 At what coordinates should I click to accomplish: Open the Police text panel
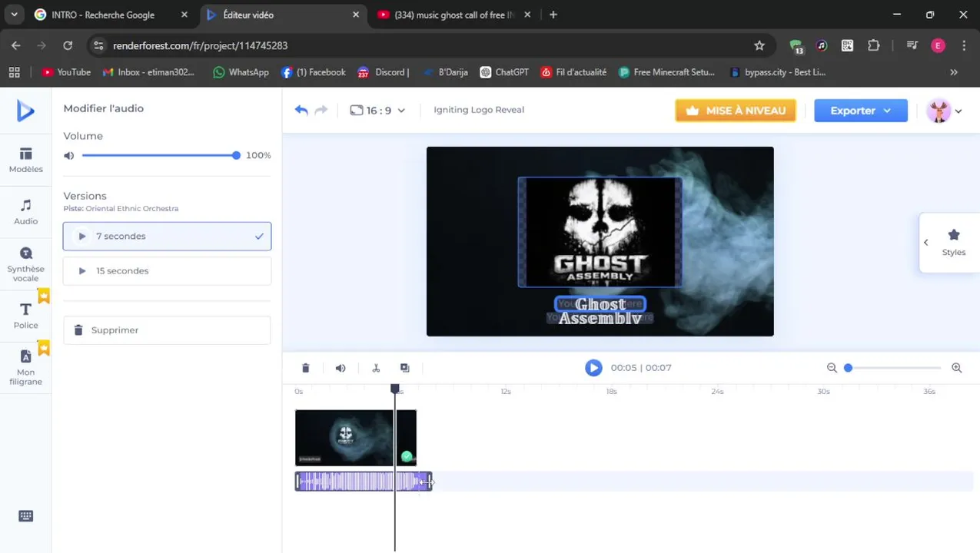coord(25,315)
